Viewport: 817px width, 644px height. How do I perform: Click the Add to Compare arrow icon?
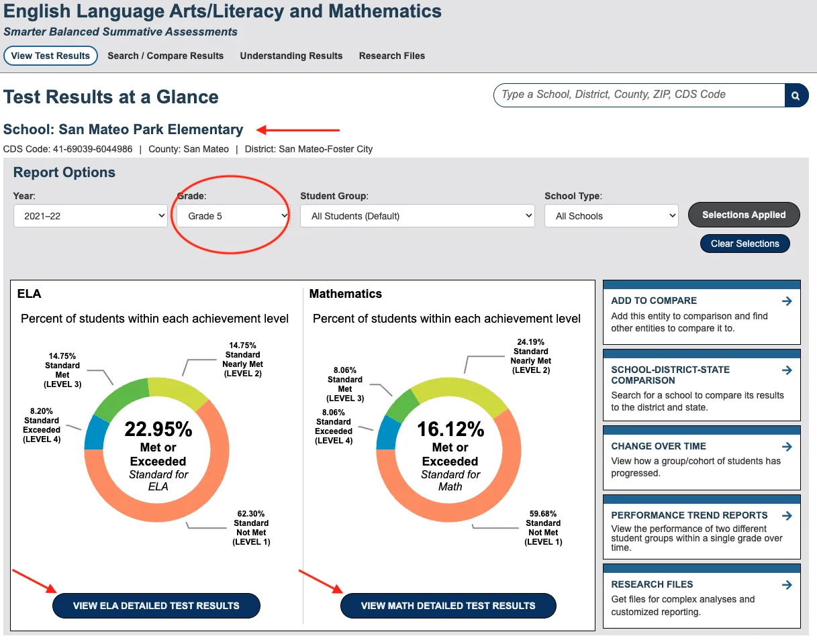(787, 301)
